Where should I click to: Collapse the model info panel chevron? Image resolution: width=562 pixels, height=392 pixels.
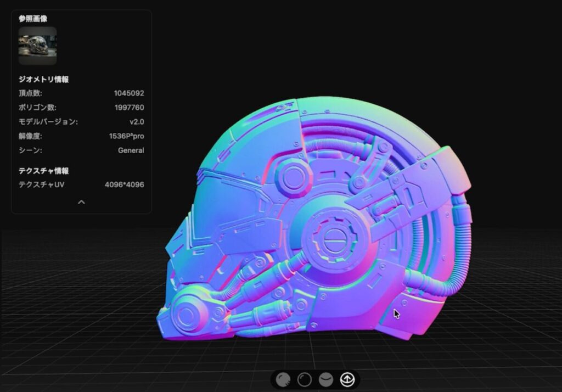[x=81, y=202]
